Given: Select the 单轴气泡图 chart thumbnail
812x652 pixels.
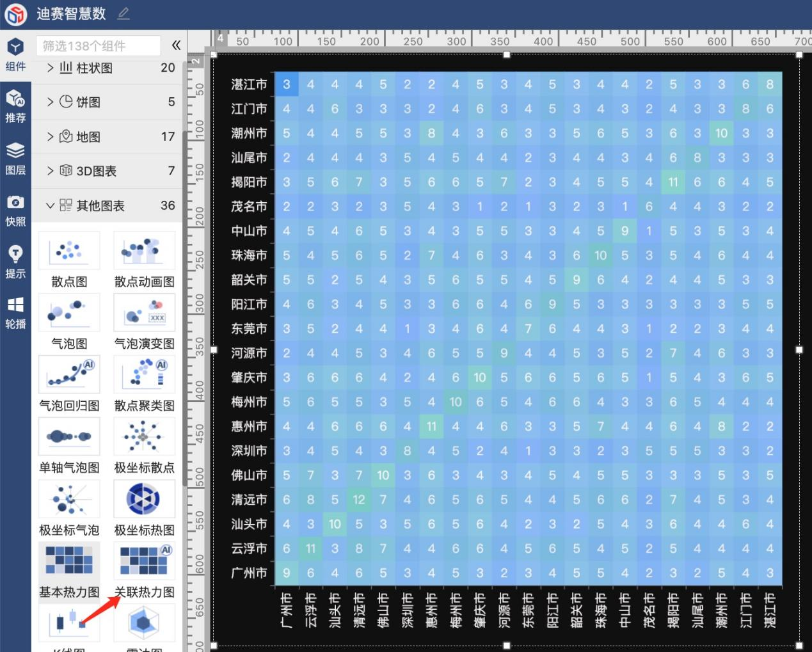Looking at the screenshot, I should (x=69, y=436).
